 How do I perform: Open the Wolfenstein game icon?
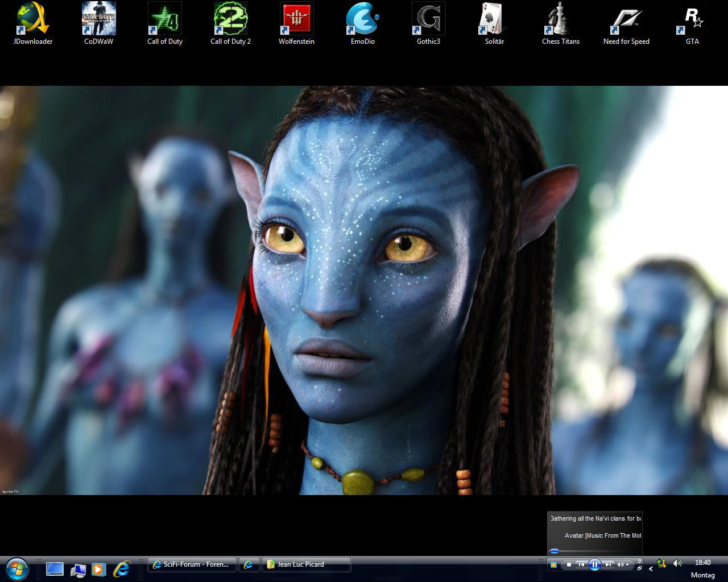[x=296, y=19]
